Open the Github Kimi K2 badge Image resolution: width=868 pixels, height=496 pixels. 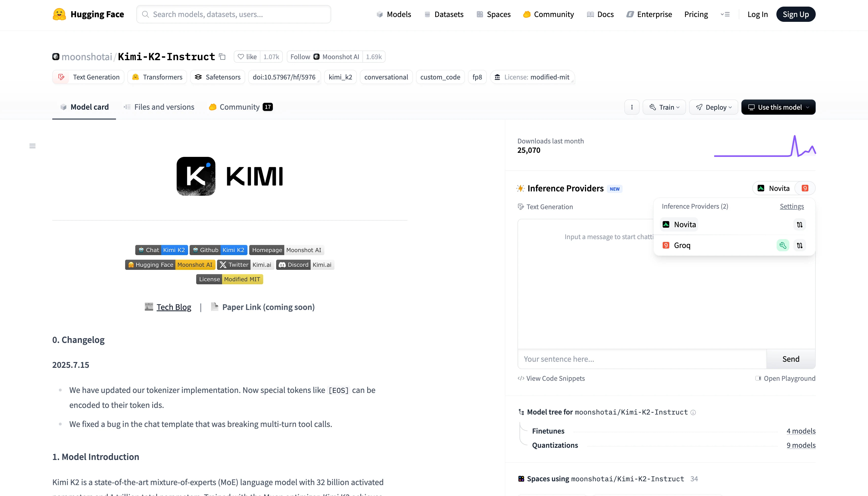pos(218,250)
